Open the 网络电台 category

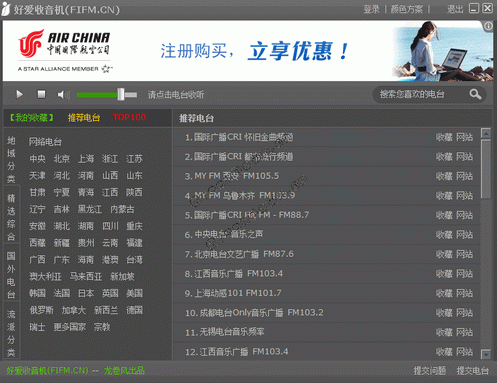click(45, 142)
